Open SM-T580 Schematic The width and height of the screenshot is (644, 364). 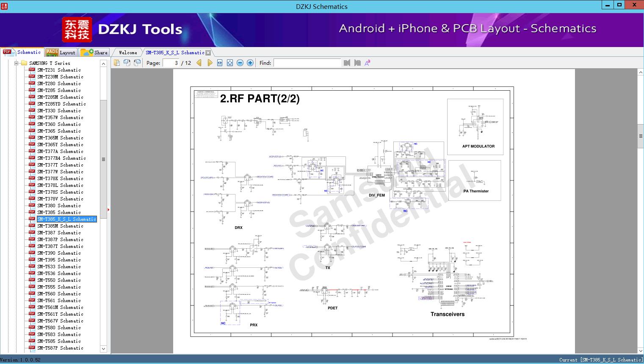point(59,328)
